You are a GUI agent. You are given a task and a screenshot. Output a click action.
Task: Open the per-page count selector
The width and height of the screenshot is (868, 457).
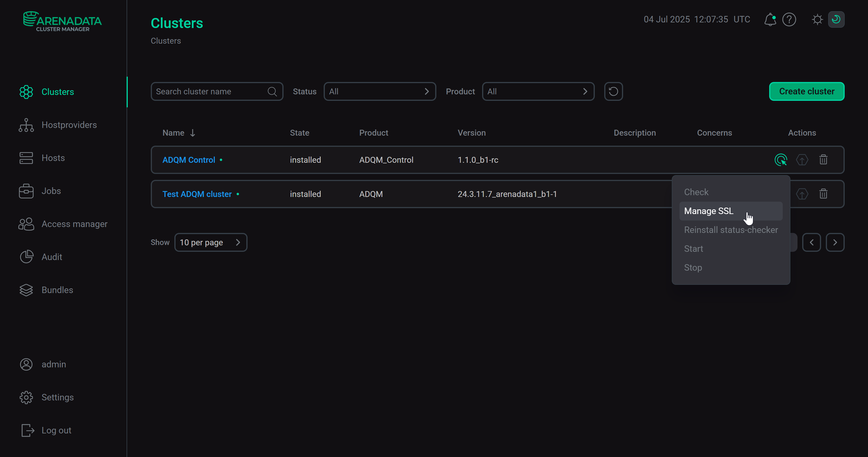[x=211, y=242]
